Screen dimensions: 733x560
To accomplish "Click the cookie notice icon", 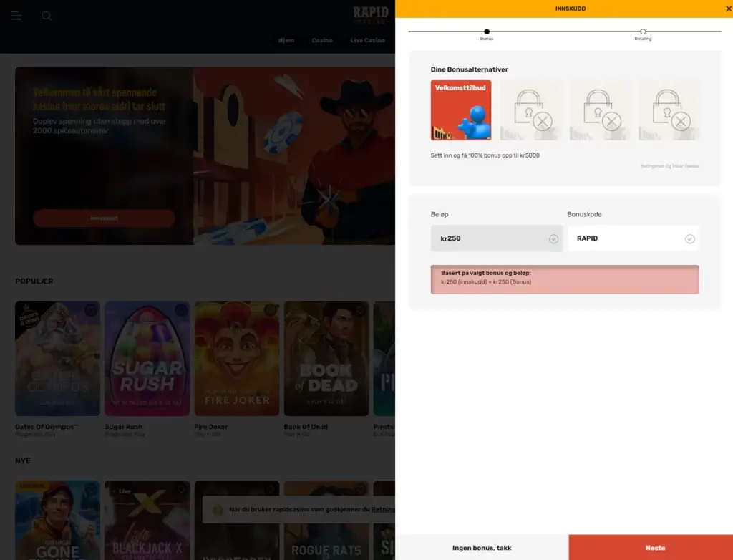I will pos(218,509).
